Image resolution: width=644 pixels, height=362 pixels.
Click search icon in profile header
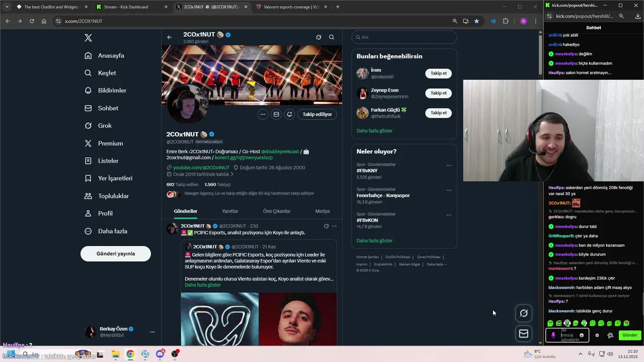(332, 37)
